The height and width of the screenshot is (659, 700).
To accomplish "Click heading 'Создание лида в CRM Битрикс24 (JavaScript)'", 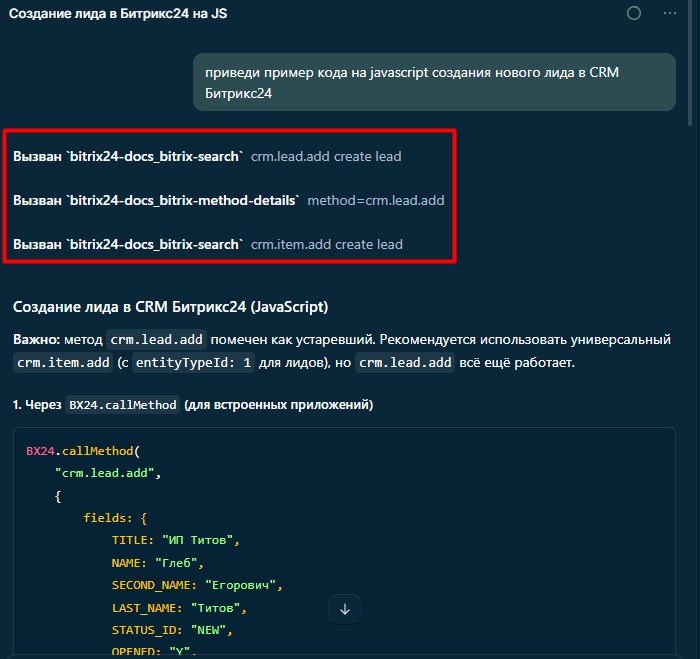I will point(171,307).
